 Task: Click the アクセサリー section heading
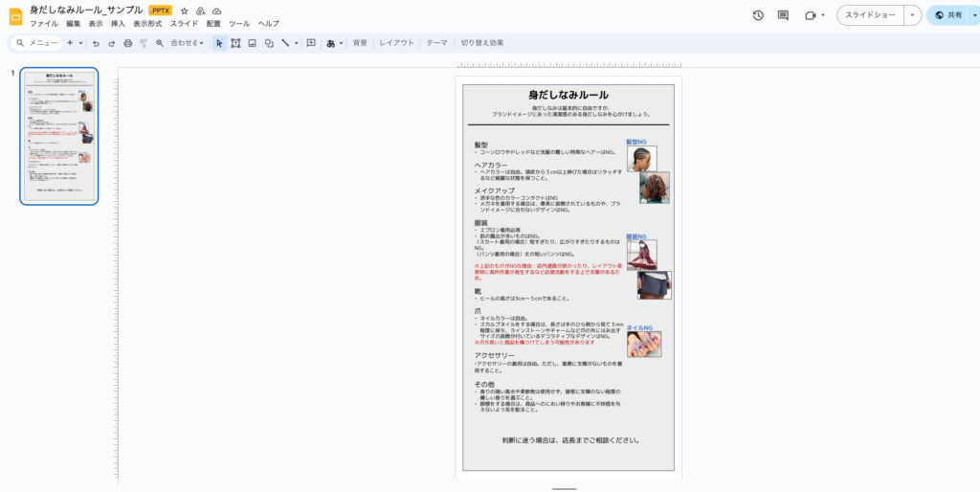pos(495,355)
